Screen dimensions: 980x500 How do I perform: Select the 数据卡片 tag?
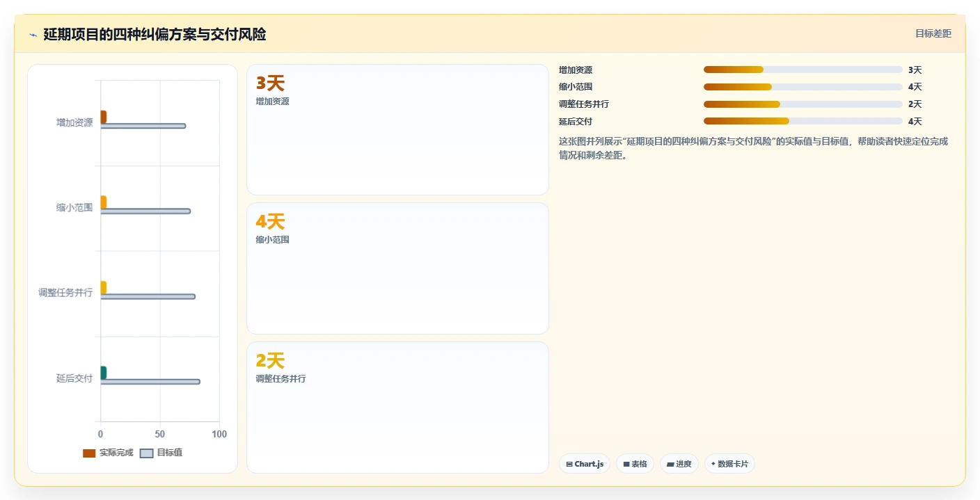pos(729,464)
